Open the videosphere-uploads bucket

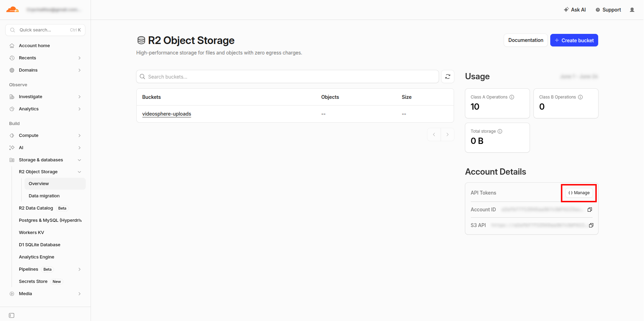click(x=167, y=114)
